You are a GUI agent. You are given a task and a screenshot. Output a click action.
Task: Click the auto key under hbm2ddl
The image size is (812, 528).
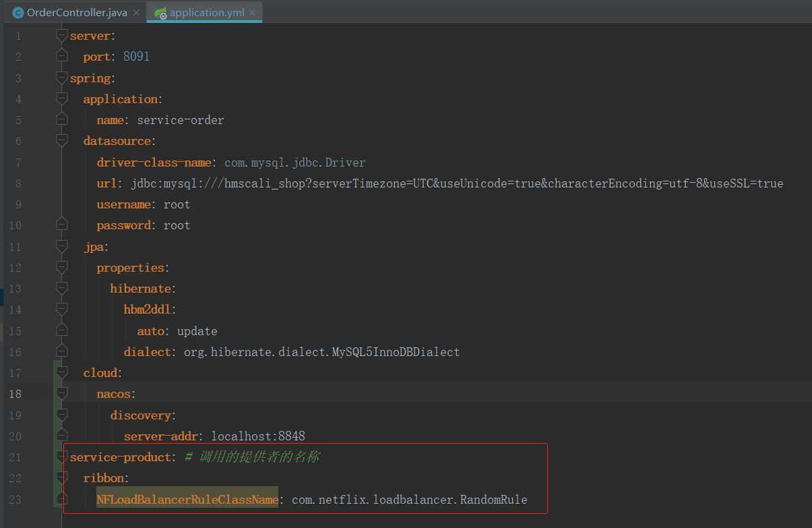(x=150, y=331)
